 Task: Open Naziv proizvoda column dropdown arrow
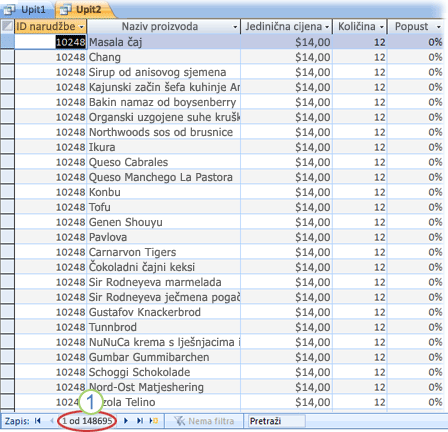[x=235, y=27]
